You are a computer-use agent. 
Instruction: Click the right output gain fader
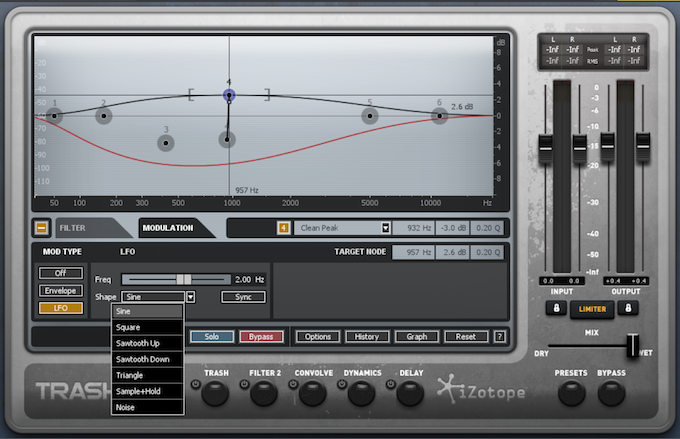pos(643,147)
